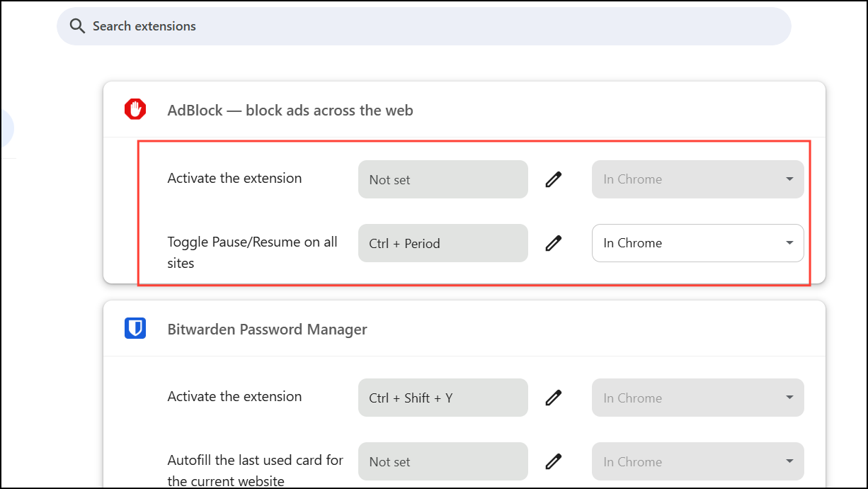Screen dimensions: 868x489
Task: Edit Bitwarden's Activate the extension shortcut with pencil
Action: click(x=554, y=398)
